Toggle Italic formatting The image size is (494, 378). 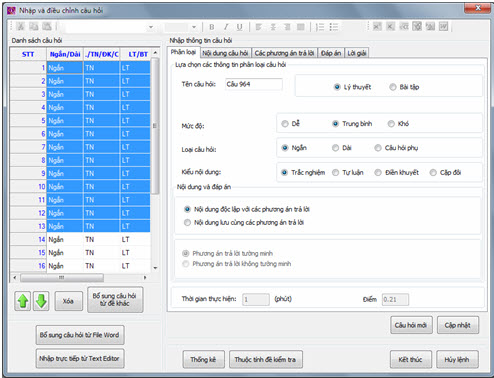click(x=226, y=27)
